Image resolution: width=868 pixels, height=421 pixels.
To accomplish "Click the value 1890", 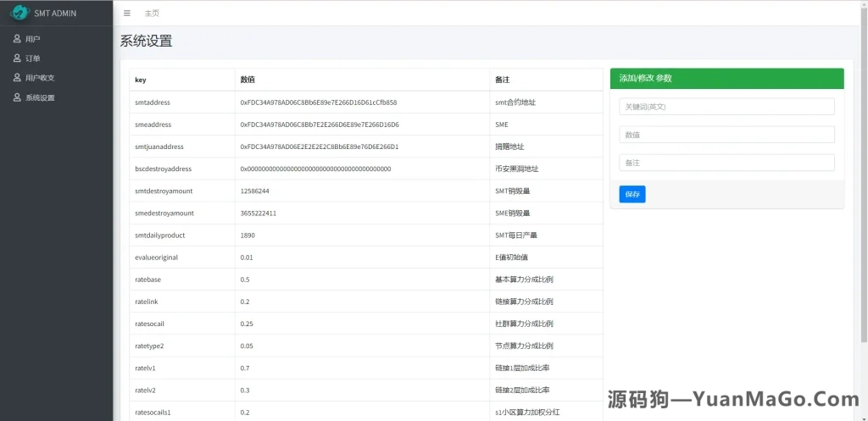I will 248,235.
